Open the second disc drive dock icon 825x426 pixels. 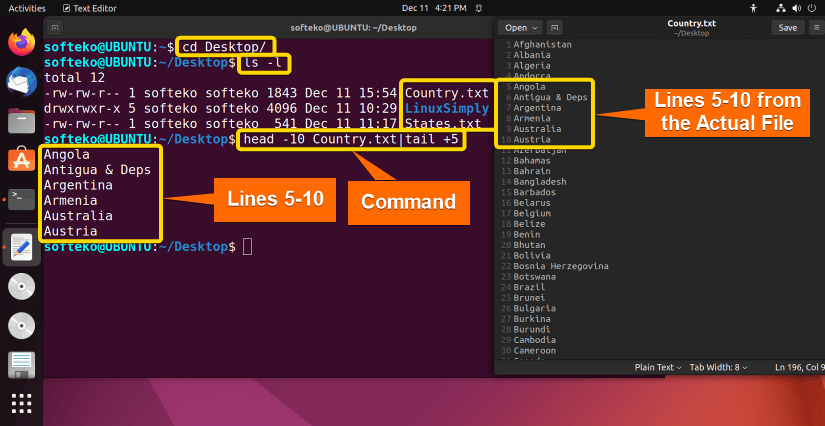pyautogui.click(x=22, y=326)
